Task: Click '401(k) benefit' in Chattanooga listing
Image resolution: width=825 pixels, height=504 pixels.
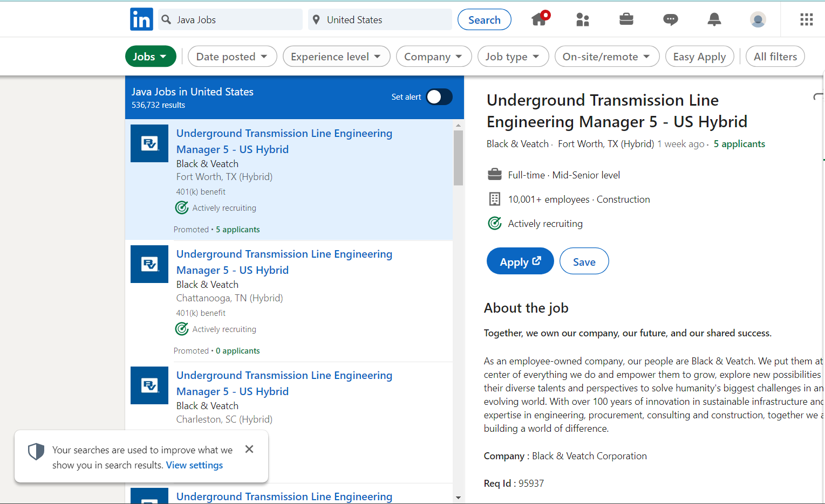Action: coord(201,313)
